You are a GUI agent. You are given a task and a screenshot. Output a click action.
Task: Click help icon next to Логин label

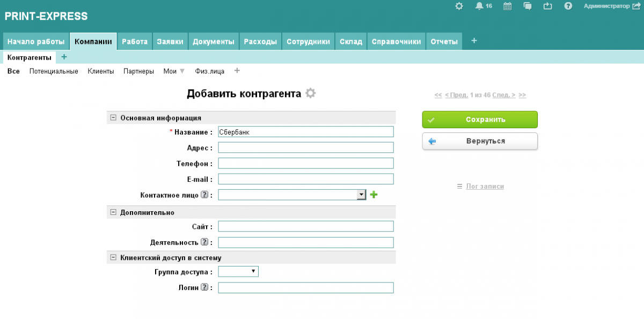pyautogui.click(x=204, y=288)
